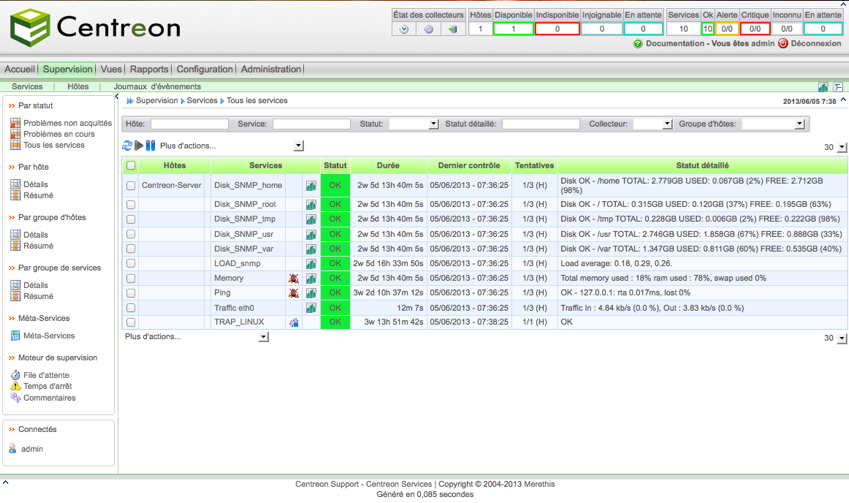Click the refresh icon above the services table
Screen dimensions: 849x503
[x=127, y=146]
